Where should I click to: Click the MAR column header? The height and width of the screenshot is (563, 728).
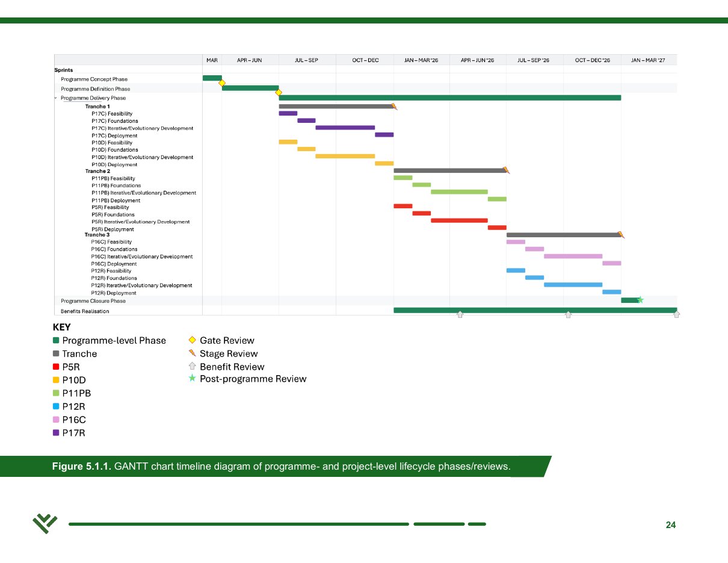[x=212, y=60]
